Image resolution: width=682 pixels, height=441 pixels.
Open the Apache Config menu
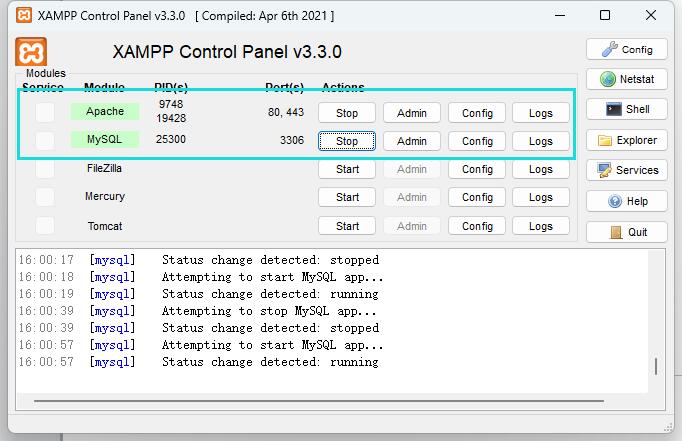pos(477,113)
